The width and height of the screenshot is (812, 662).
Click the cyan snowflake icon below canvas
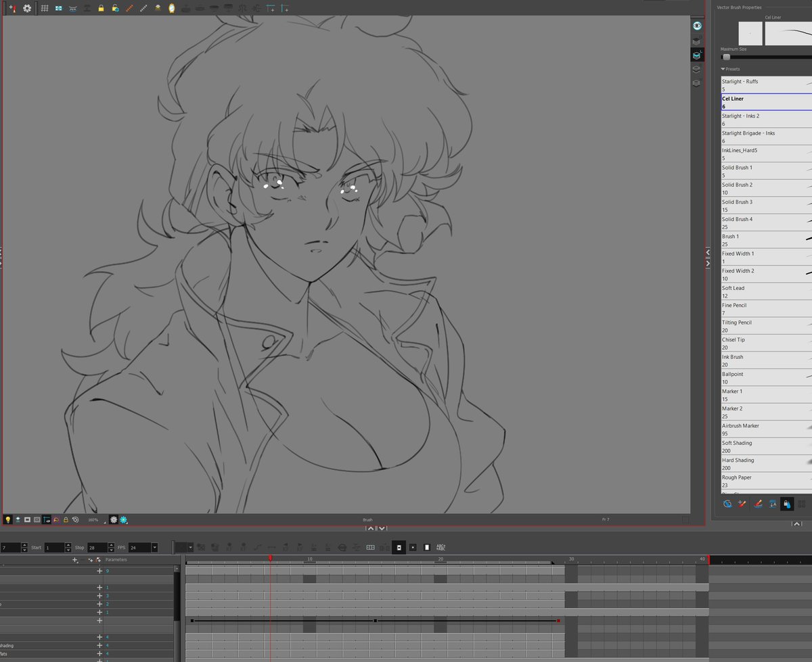click(124, 519)
